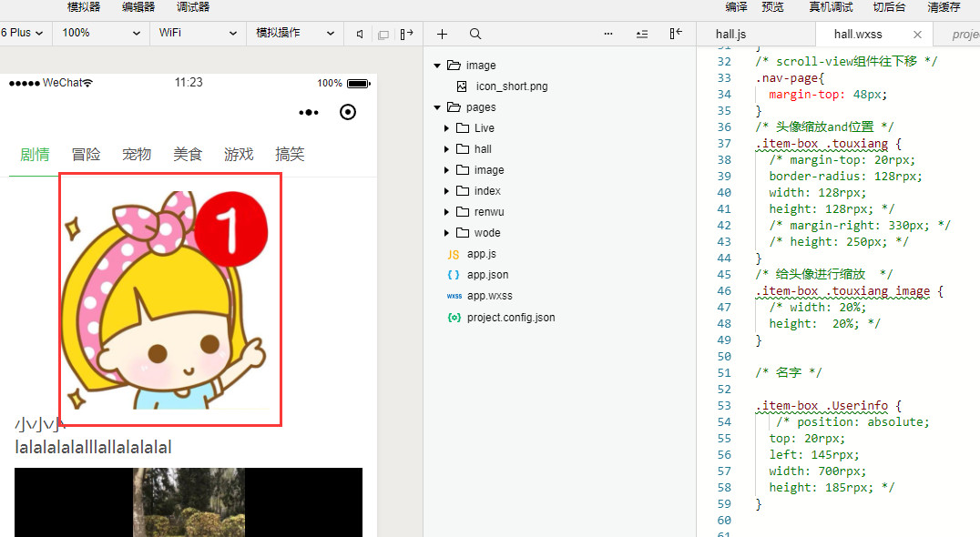Click the 编译 button
Image resolution: width=980 pixels, height=537 pixels.
[x=736, y=7]
